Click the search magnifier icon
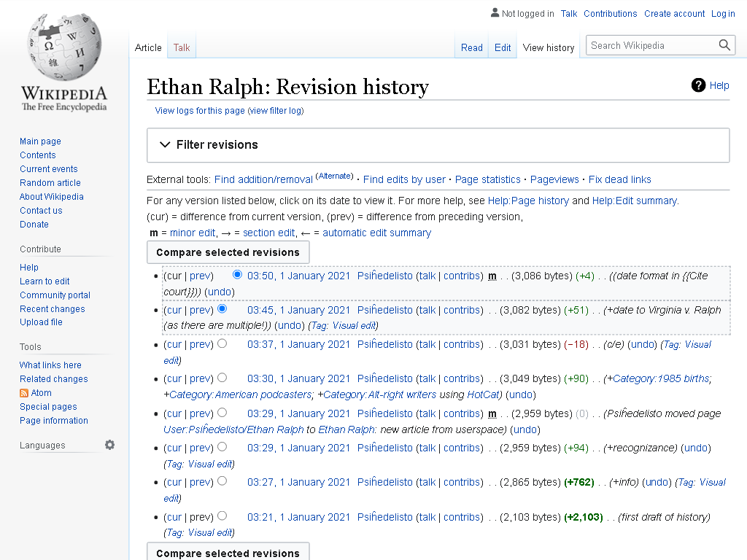 [724, 45]
